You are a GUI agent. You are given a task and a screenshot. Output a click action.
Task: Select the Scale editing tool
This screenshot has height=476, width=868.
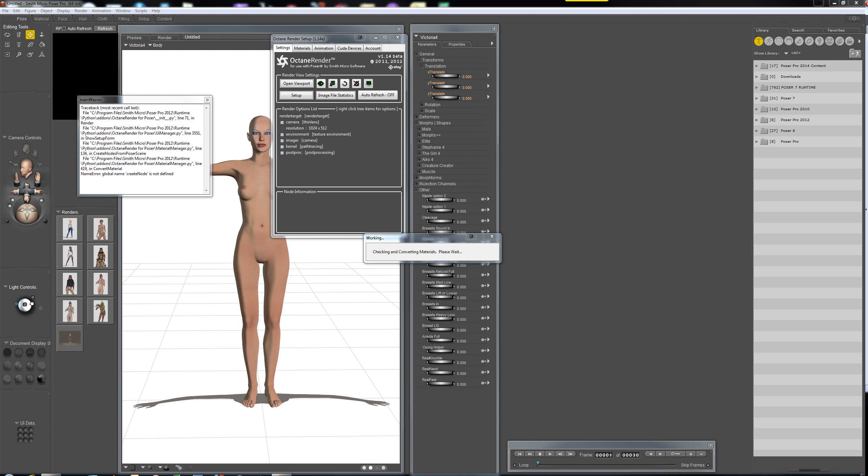(7, 45)
